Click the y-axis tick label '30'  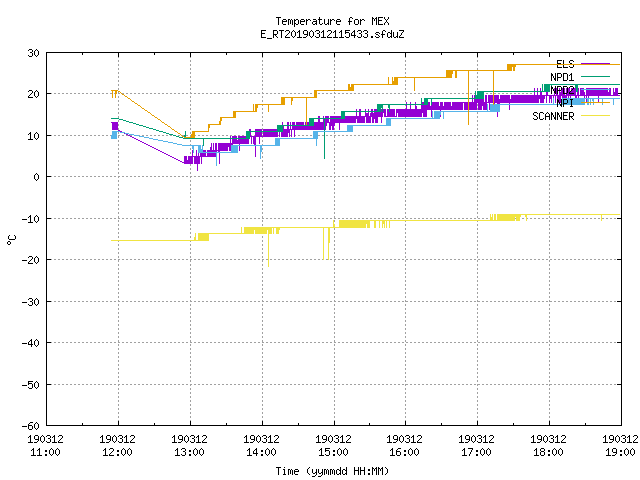tap(33, 53)
